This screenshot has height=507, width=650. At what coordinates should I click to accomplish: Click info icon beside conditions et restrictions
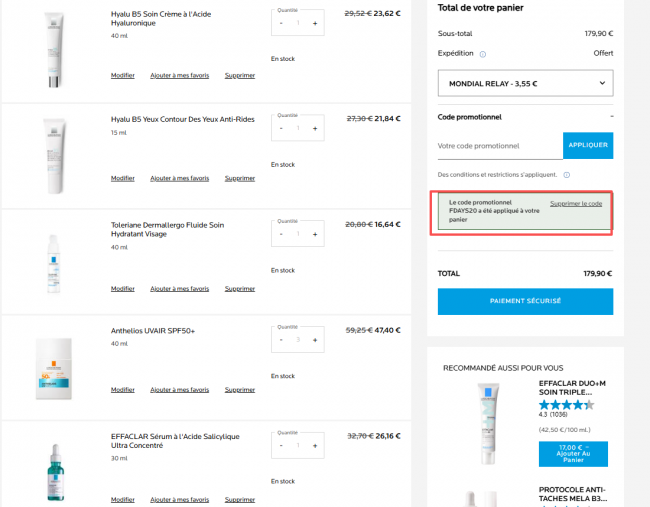(567, 175)
